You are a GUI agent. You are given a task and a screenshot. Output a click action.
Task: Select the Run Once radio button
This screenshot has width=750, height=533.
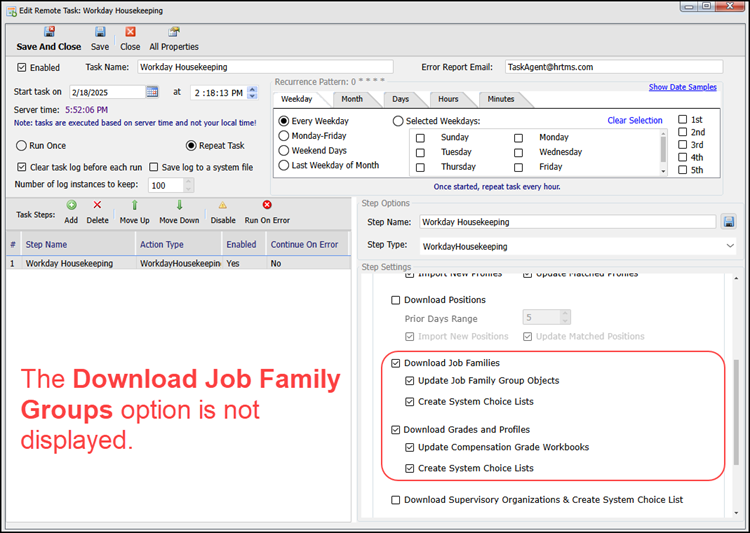point(21,145)
